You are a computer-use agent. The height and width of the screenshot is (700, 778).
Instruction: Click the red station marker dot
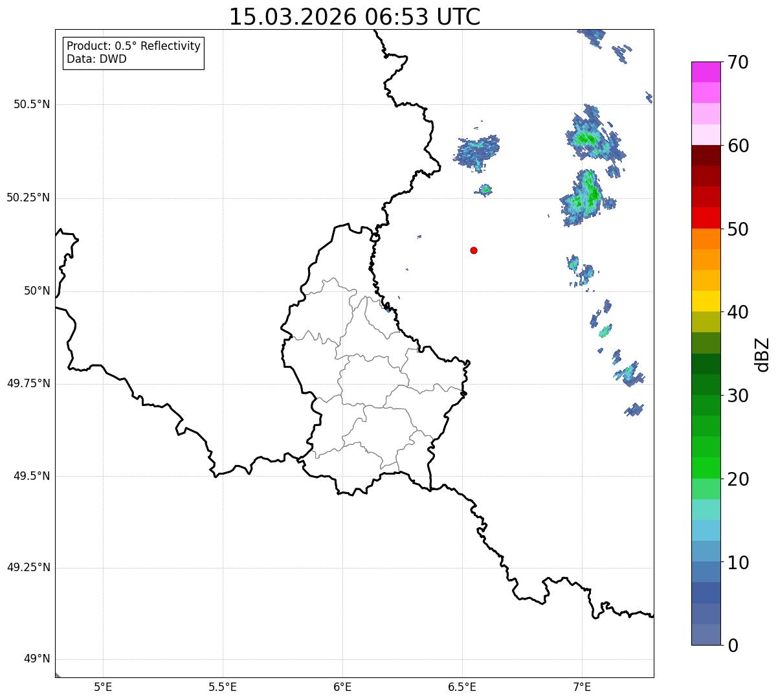tap(474, 250)
